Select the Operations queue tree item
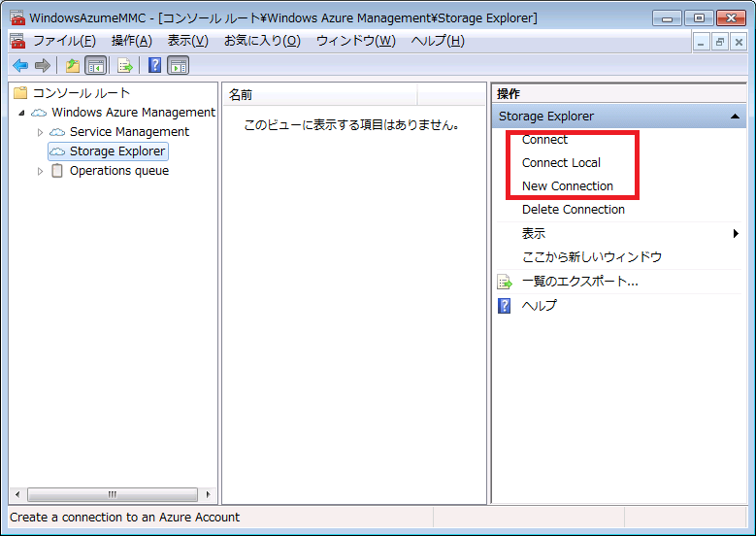This screenshot has width=756, height=536. tap(119, 171)
